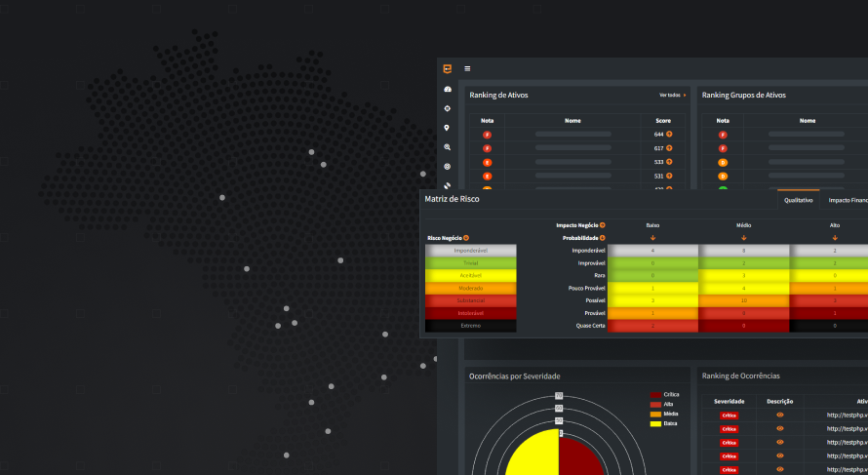Image resolution: width=868 pixels, height=475 pixels.
Task: Select the Moderado risk color swatch
Action: tap(471, 289)
